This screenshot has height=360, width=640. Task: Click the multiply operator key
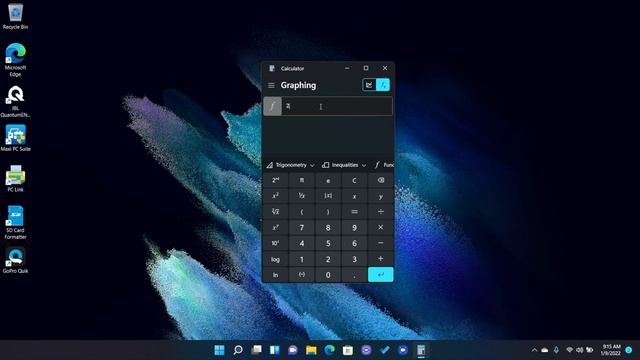coord(380,227)
